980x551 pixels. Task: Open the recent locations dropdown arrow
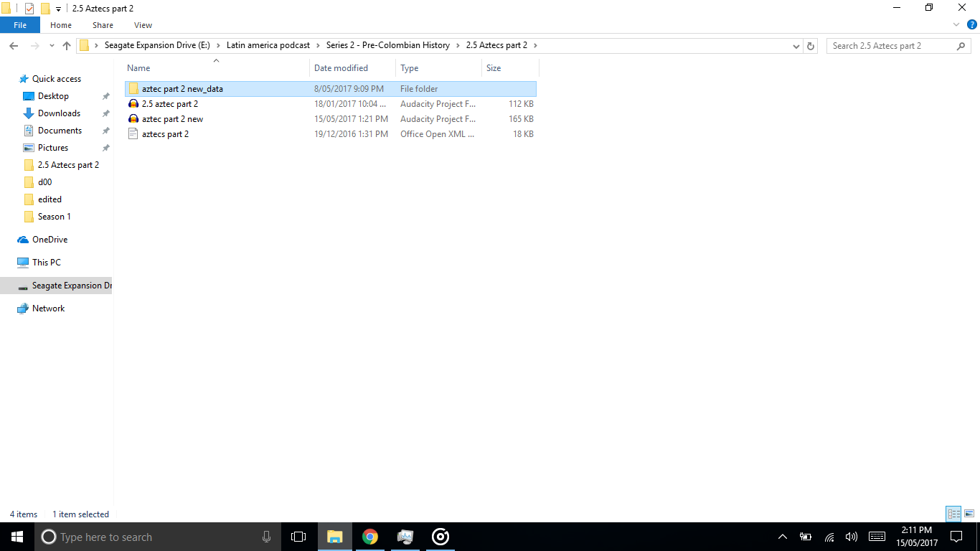(x=52, y=46)
